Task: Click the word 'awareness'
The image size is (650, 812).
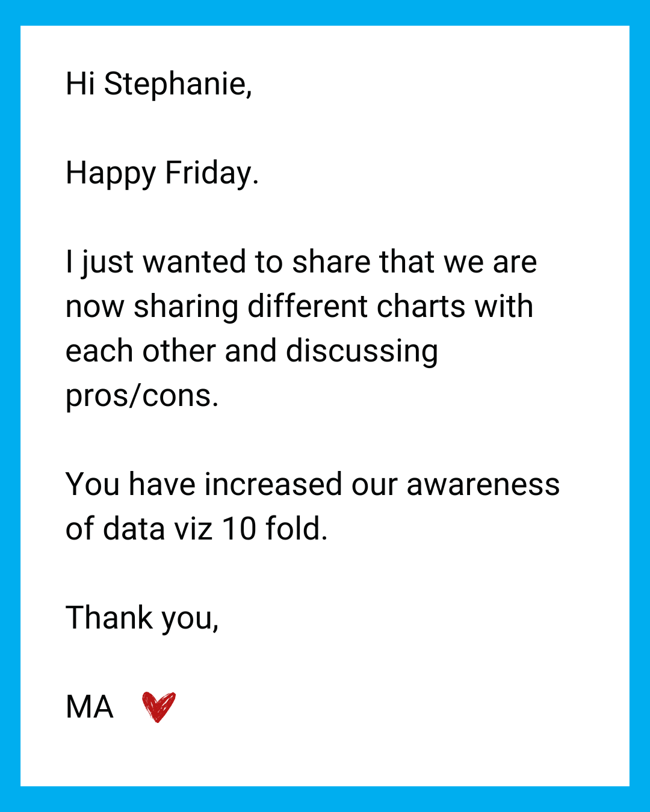Action: click(483, 485)
